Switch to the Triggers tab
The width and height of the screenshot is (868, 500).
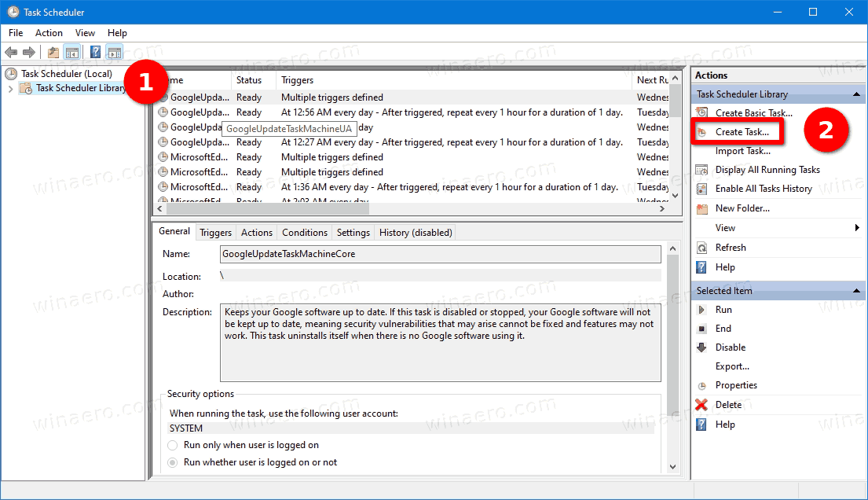(x=215, y=232)
